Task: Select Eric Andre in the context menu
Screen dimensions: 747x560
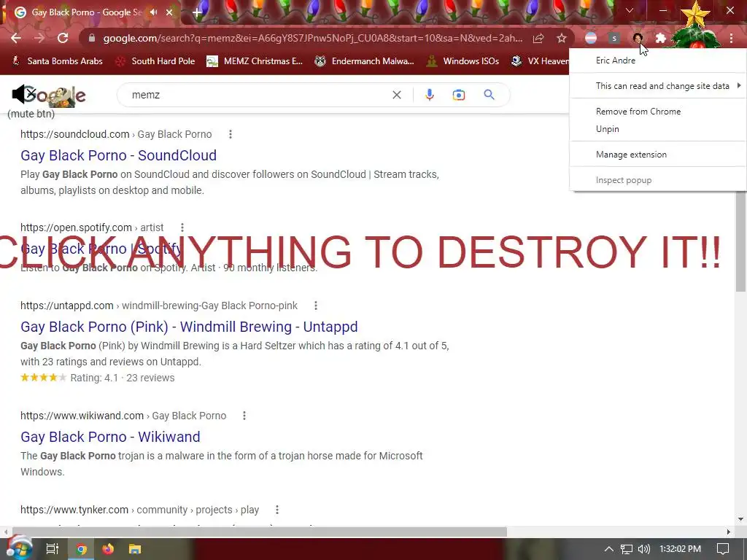Action: [x=658, y=61]
